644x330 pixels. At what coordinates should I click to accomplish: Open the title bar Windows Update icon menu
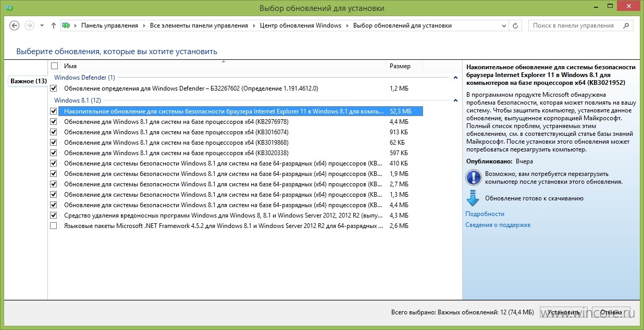tap(8, 8)
